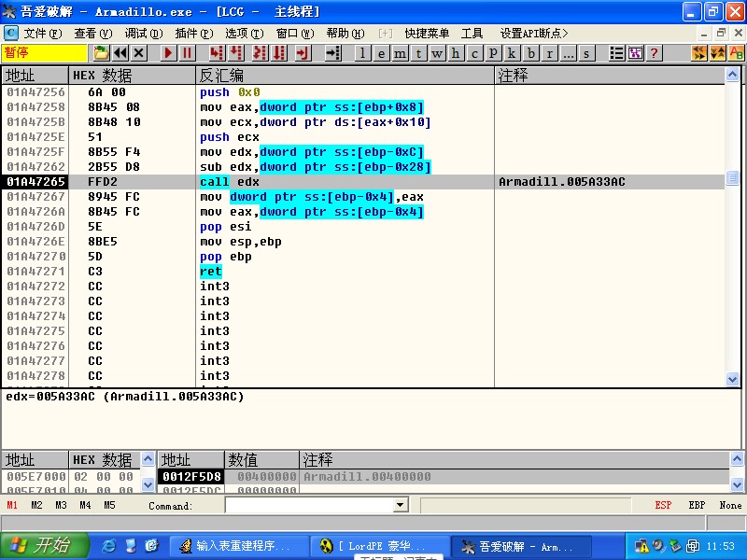Click the 反汇编 column header
The height and width of the screenshot is (560, 747).
coord(345,76)
